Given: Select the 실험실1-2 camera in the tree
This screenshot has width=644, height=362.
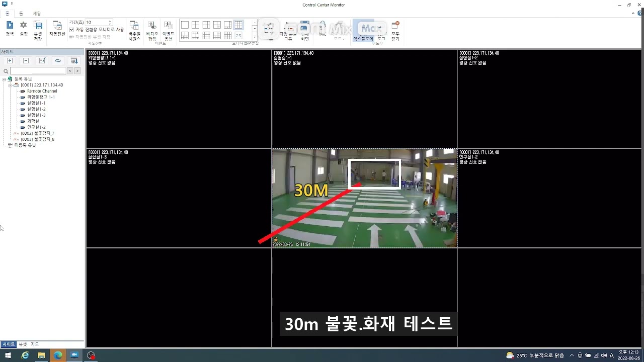Looking at the screenshot, I should (x=36, y=109).
